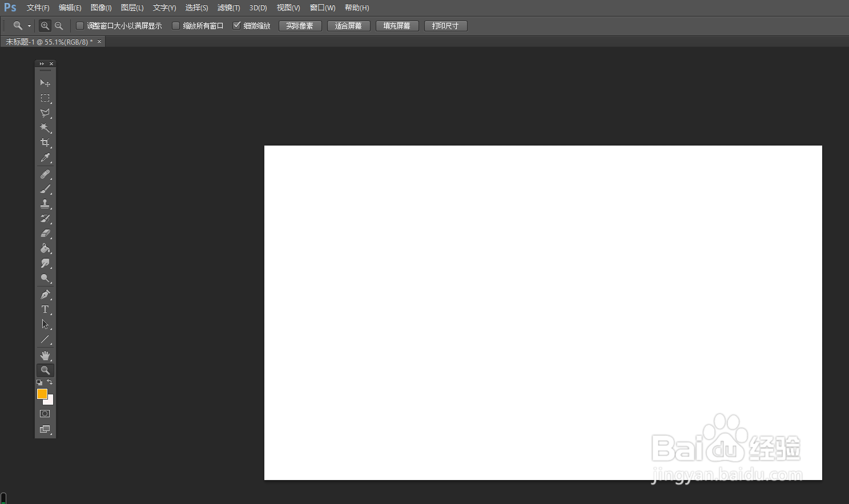Click on the white canvas
Image resolution: width=849 pixels, height=504 pixels.
point(543,313)
